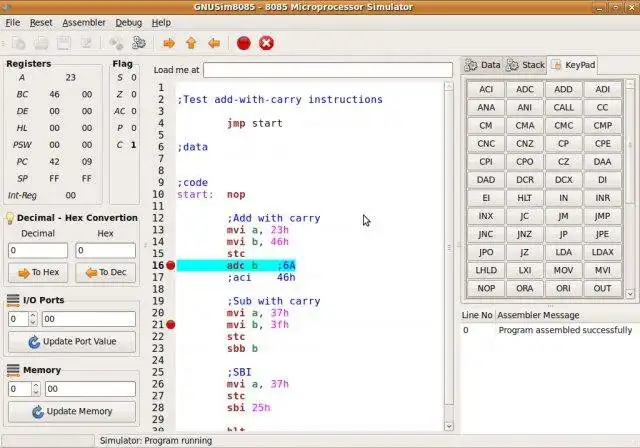Click the Update Port Value button
This screenshot has height=448, width=640.
[x=72, y=342]
